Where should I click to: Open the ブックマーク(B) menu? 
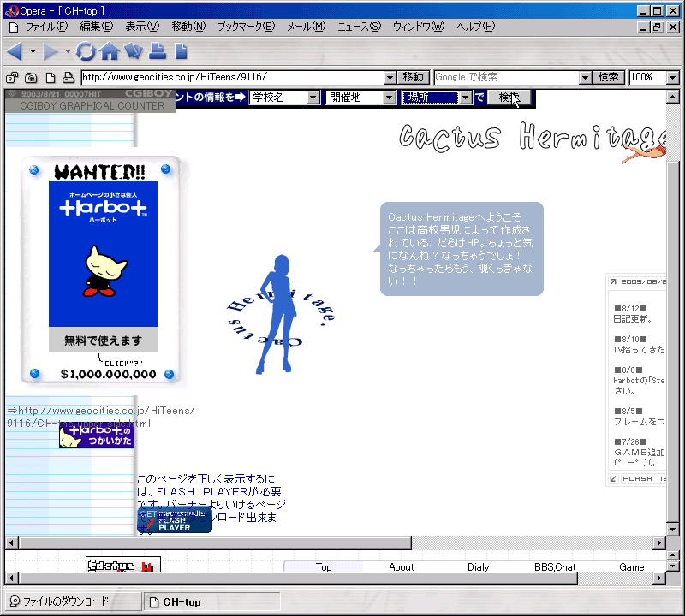pyautogui.click(x=247, y=27)
